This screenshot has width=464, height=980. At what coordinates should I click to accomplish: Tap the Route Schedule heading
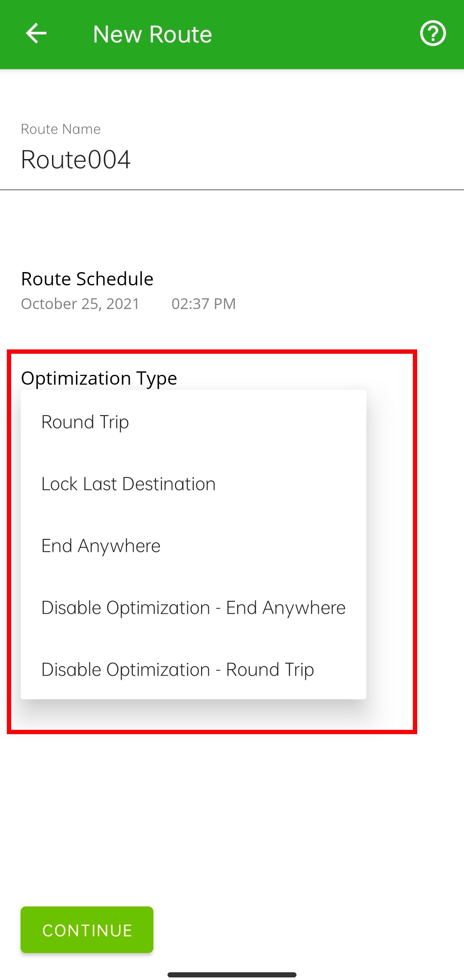[87, 279]
